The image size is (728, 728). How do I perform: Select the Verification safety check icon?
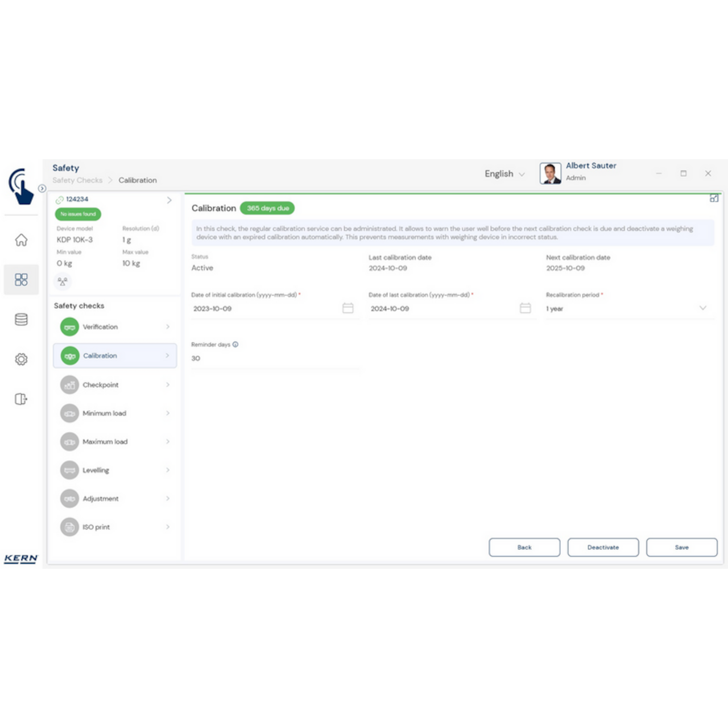69,326
